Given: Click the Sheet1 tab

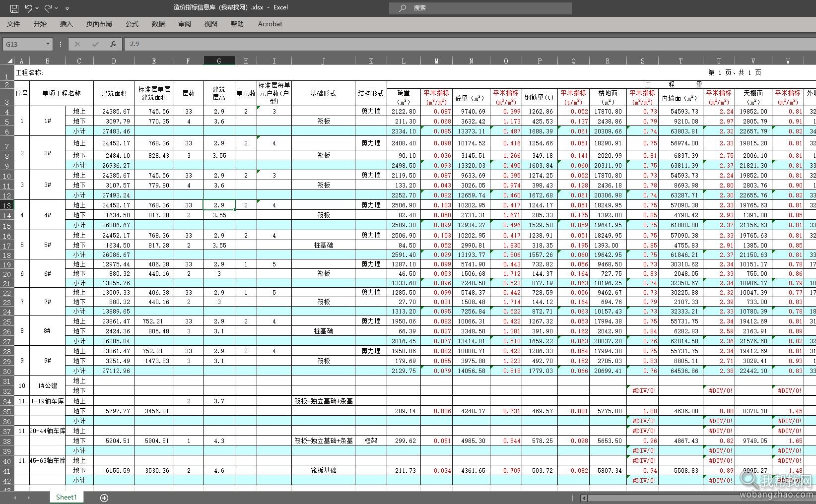Looking at the screenshot, I should tap(66, 497).
